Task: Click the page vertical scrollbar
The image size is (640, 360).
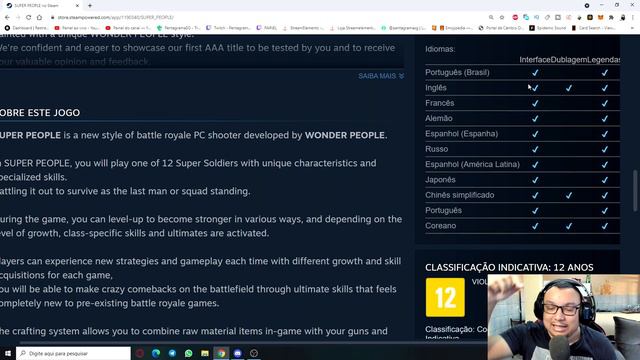Action: [635, 191]
